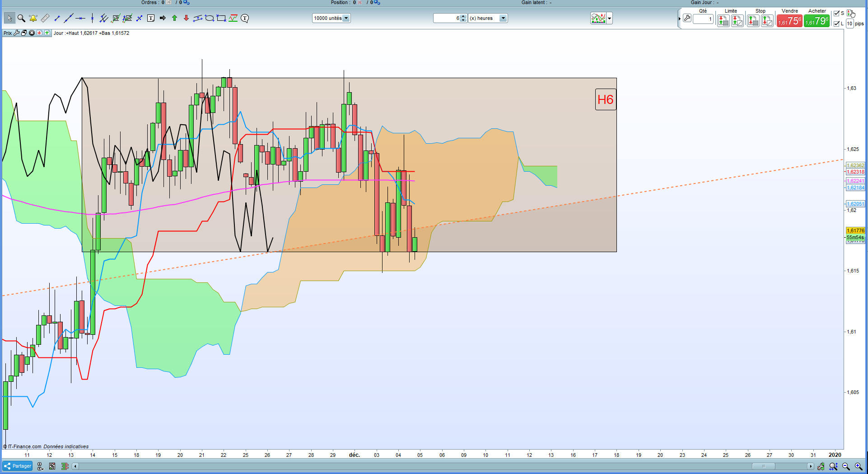This screenshot has height=474, width=868.
Task: Select the Fibonacci retracement tool
Action: 116,18
